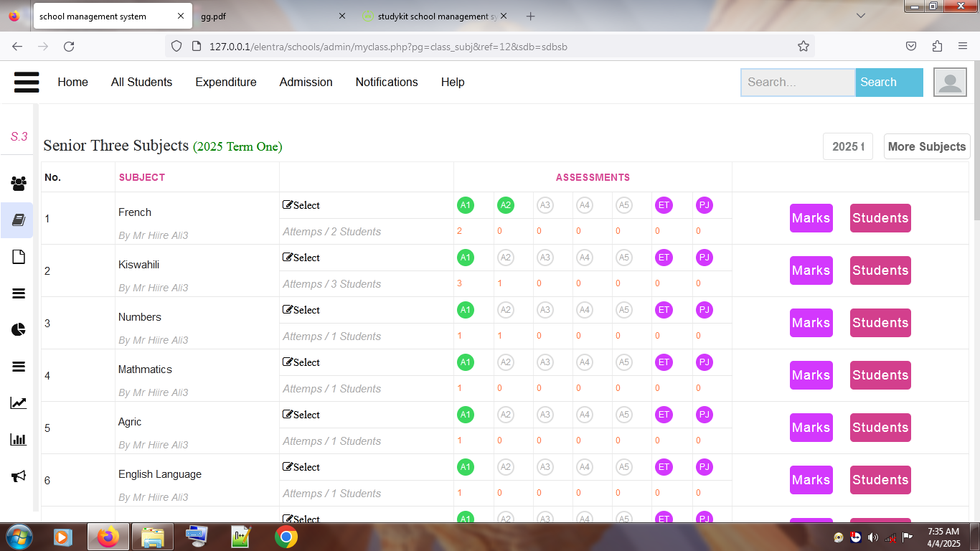The image size is (980, 551).
Task: Open the 2025 term dropdown selector
Action: 847,146
